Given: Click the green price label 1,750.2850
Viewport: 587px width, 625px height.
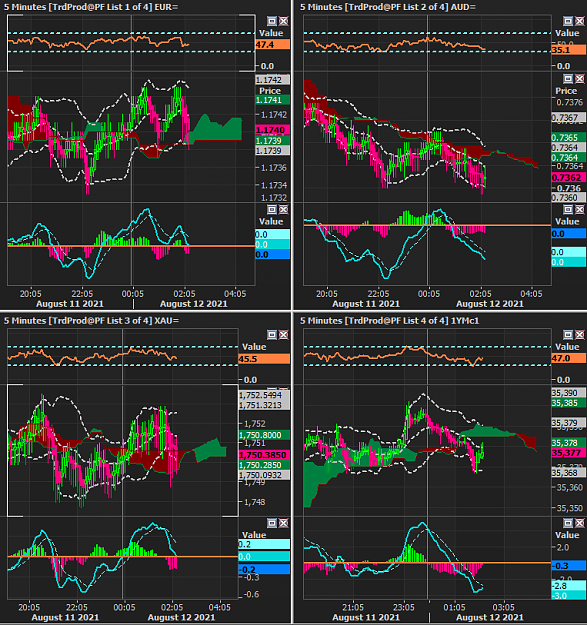Looking at the screenshot, I should click(264, 465).
